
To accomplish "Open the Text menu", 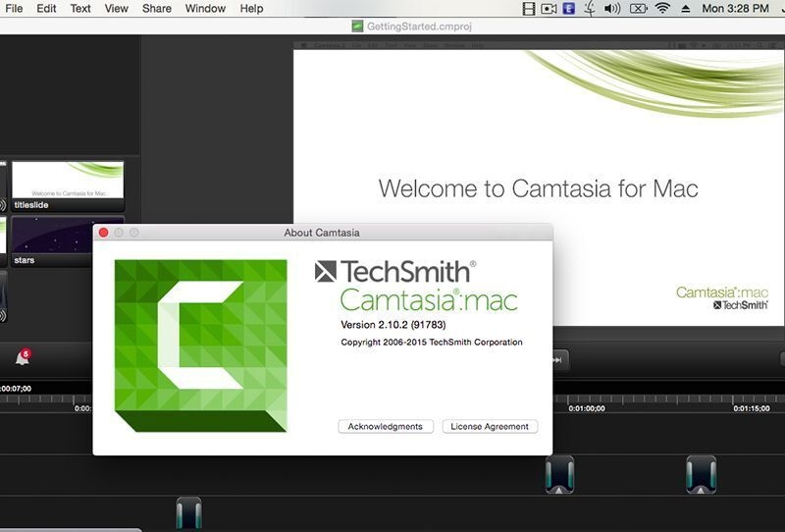I will [80, 9].
